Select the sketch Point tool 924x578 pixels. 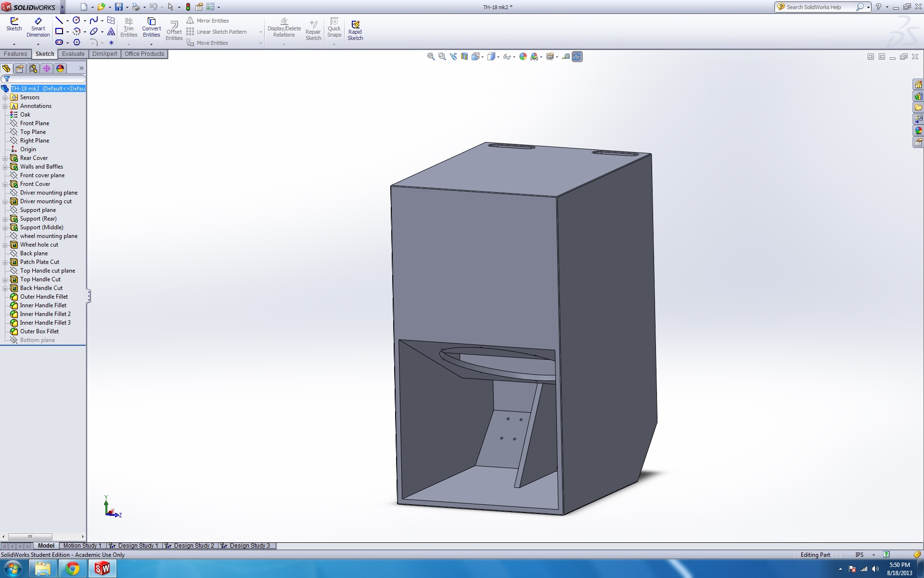coord(111,42)
